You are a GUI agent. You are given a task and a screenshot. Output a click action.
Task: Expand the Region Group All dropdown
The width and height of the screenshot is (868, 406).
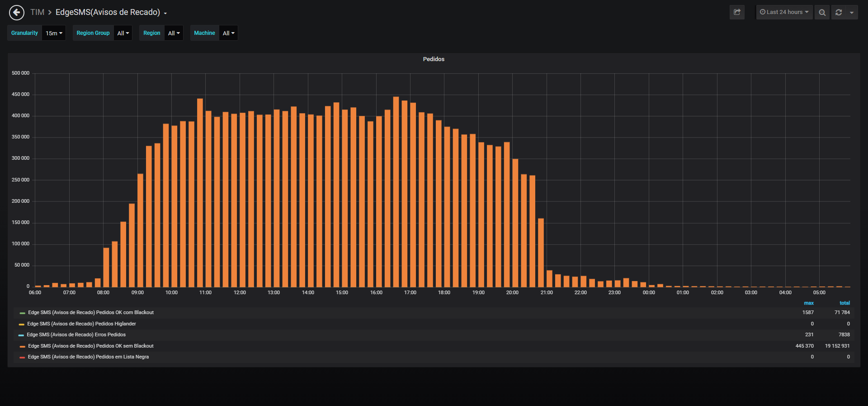(x=123, y=33)
